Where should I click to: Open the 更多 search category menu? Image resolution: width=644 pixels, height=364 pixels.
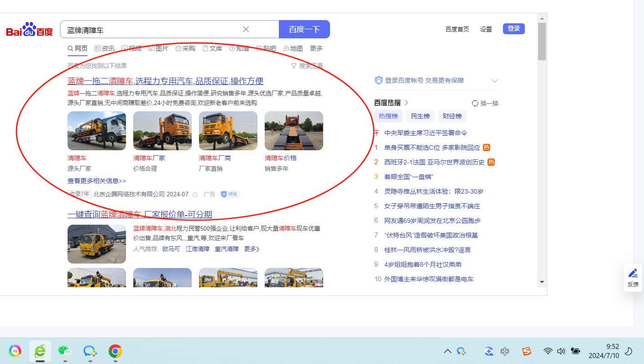pos(316,48)
